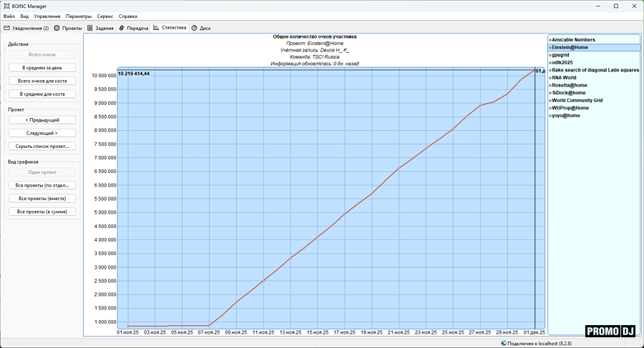Hide the project list panel
644x348 pixels.
pyautogui.click(x=42, y=146)
